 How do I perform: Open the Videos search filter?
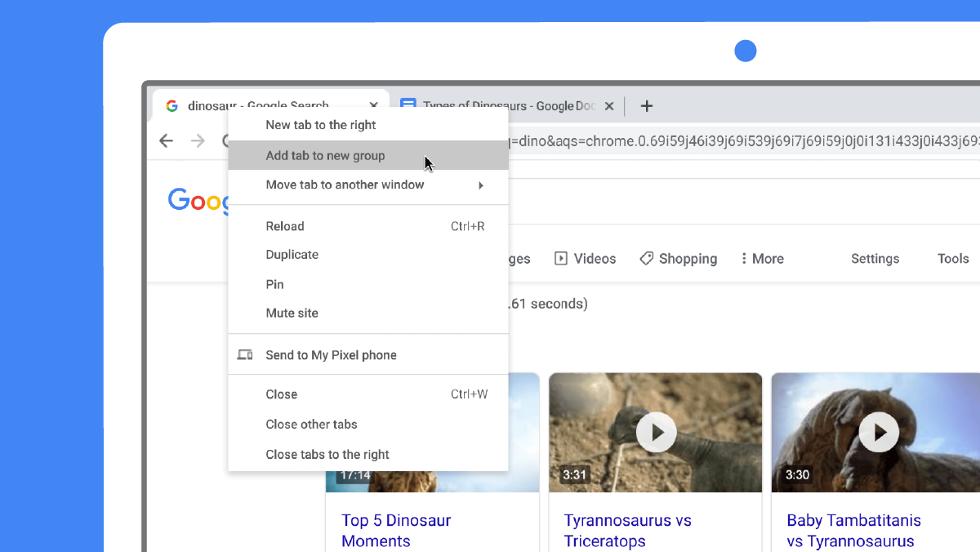coord(586,259)
